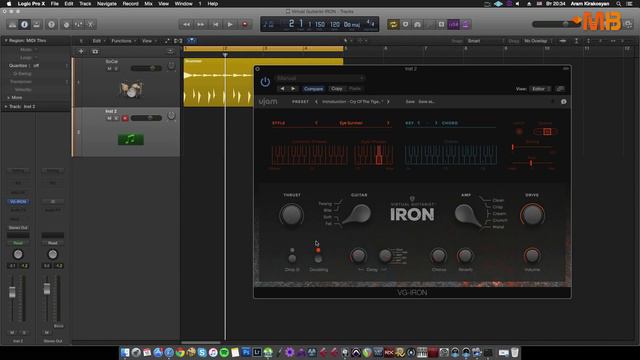Expand the Track Inst 2 inspector section
The height and width of the screenshot is (360, 640).
(x=6, y=107)
